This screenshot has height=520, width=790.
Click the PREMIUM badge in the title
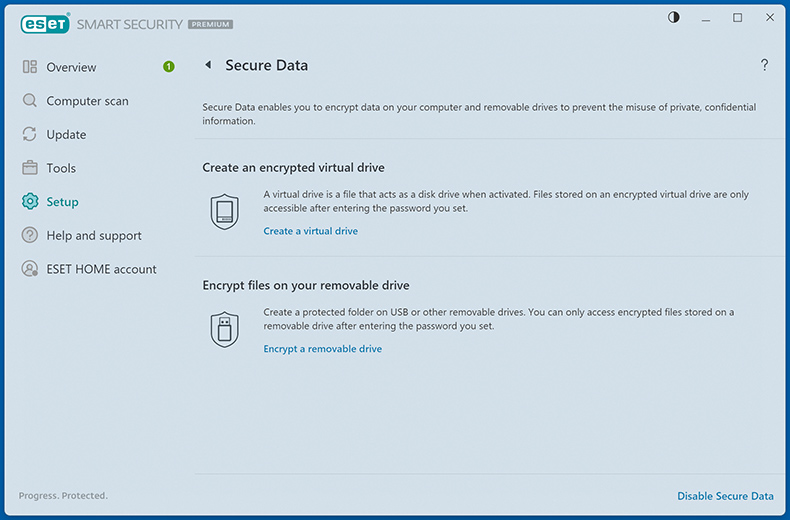(211, 24)
